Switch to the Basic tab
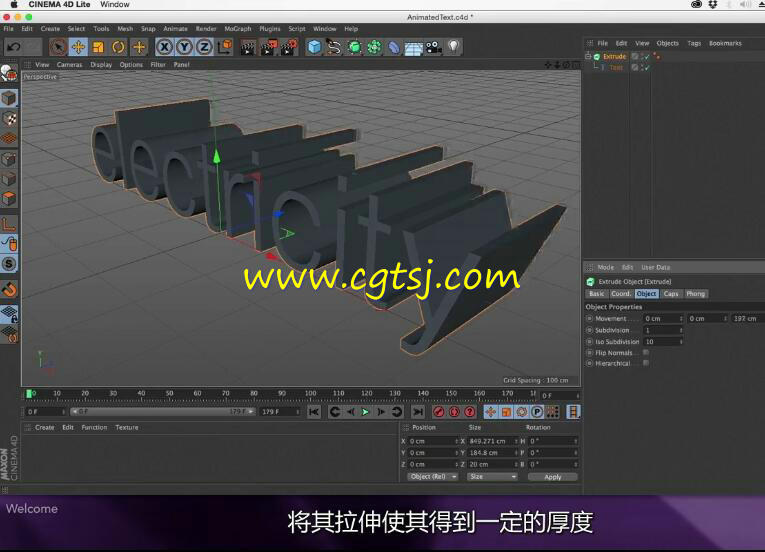Image resolution: width=765 pixels, height=552 pixels. [596, 294]
